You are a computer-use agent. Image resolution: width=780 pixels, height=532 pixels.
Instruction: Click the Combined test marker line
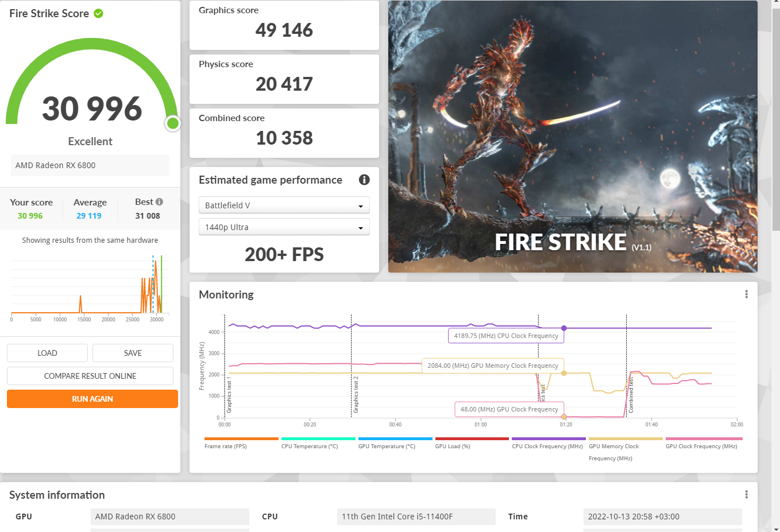point(627,366)
